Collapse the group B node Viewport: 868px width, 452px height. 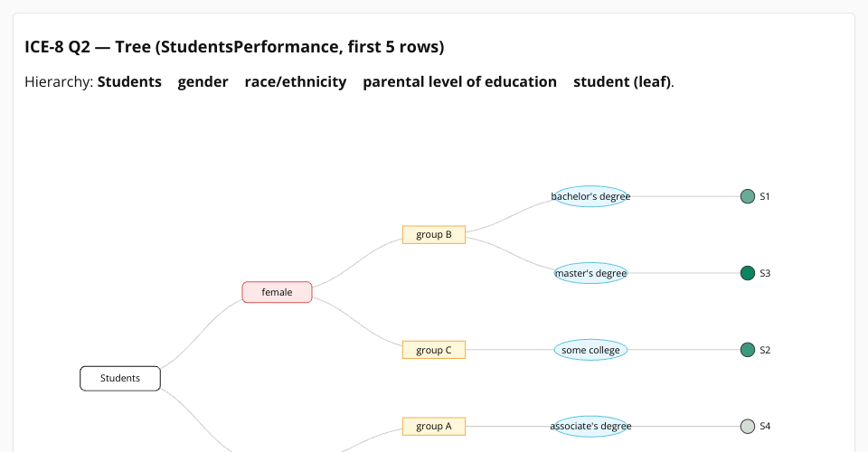click(434, 235)
